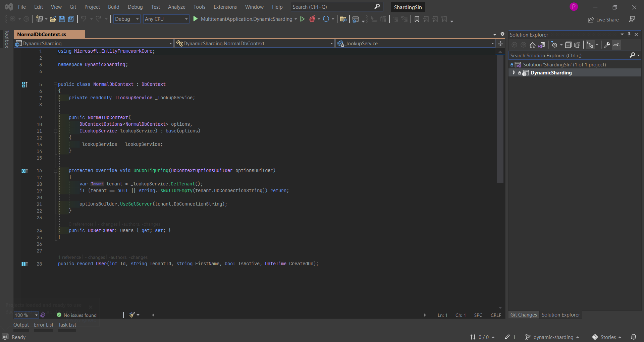Click the Stories status bar button

[607, 337]
